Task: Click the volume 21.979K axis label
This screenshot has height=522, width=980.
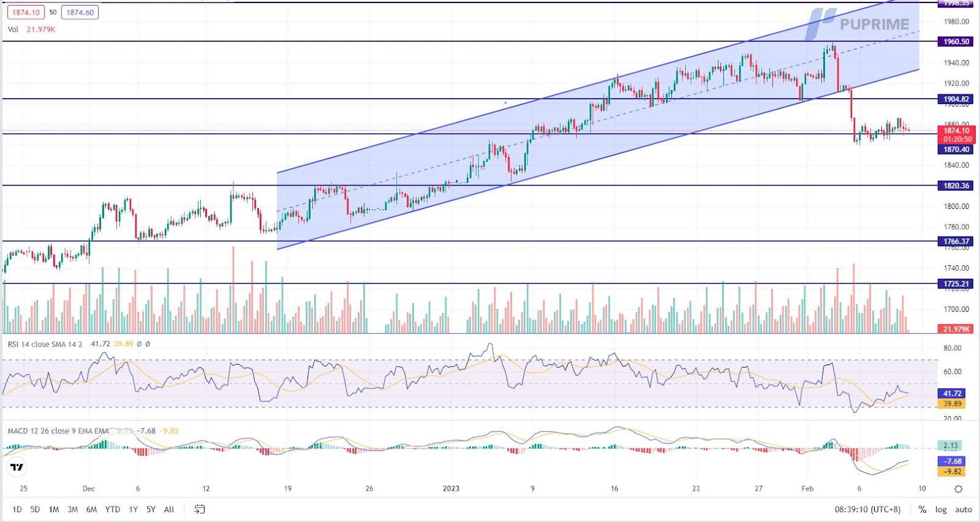Action: (x=956, y=329)
